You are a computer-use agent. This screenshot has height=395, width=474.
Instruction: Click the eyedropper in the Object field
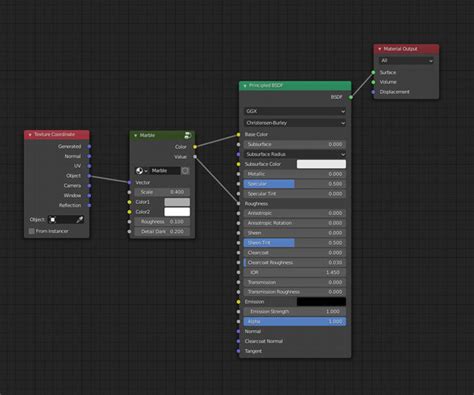coord(80,220)
